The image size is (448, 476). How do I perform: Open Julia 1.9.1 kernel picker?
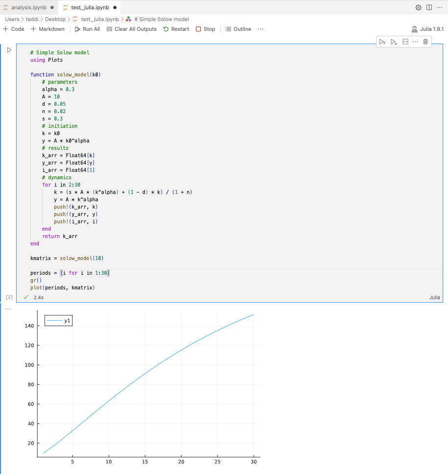(427, 29)
